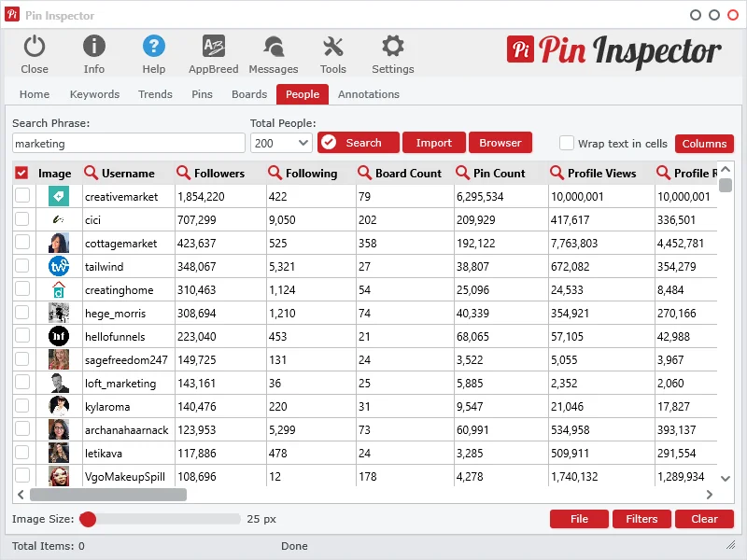Click the Followers column header

(x=219, y=173)
